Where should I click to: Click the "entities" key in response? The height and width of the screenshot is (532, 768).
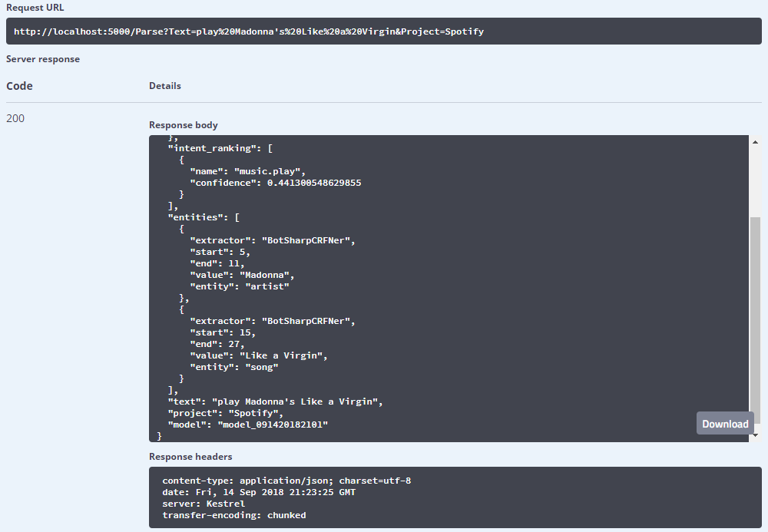point(196,217)
